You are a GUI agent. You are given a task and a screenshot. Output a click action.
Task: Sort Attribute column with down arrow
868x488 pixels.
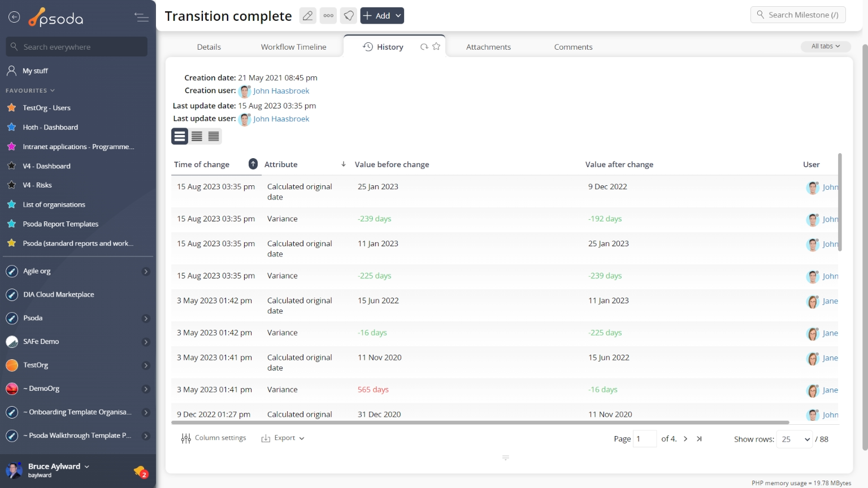point(344,164)
